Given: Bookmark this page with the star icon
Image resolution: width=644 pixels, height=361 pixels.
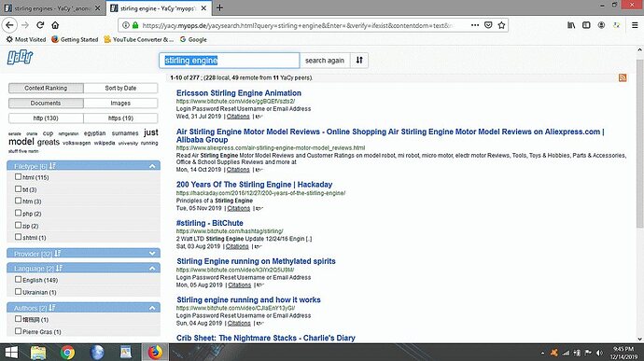Looking at the screenshot, I should (x=501, y=25).
